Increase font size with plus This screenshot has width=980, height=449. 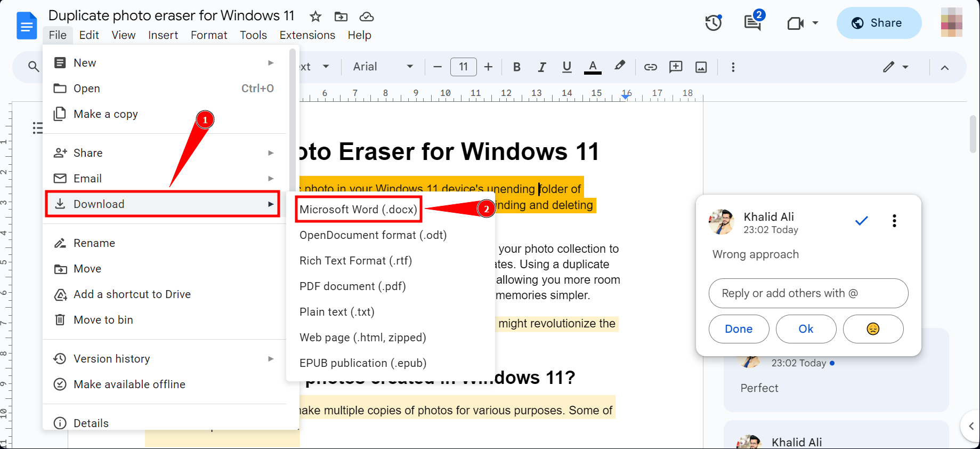pyautogui.click(x=488, y=67)
